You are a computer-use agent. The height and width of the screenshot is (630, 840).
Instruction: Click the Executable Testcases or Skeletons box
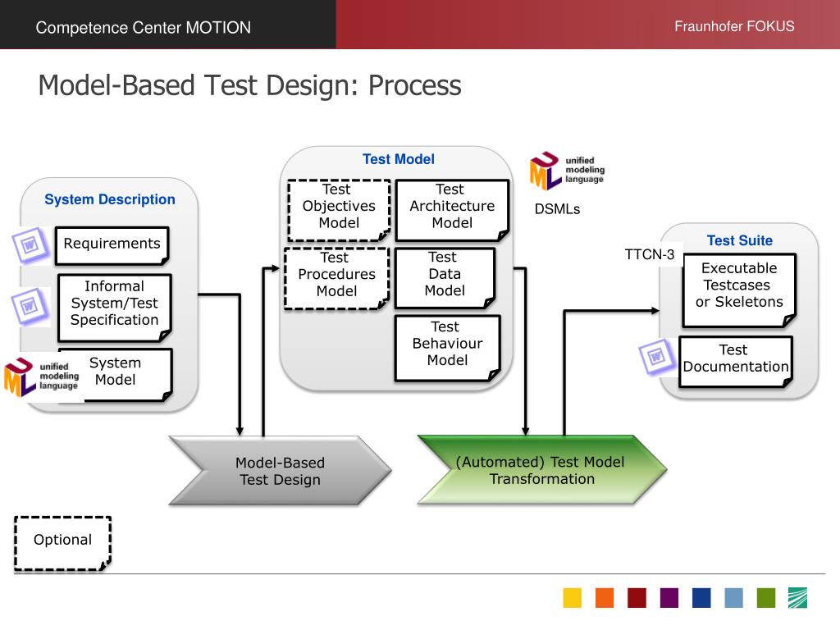click(739, 290)
